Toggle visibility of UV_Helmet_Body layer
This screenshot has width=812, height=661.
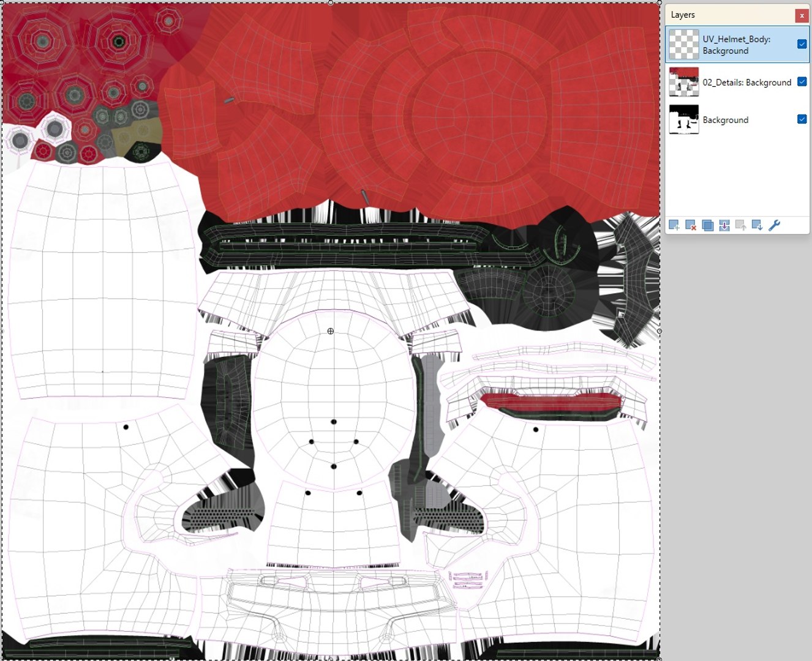[x=802, y=44]
